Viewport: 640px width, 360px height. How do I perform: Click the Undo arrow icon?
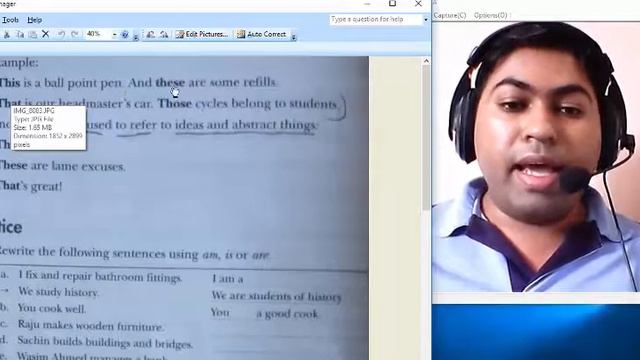[61, 35]
